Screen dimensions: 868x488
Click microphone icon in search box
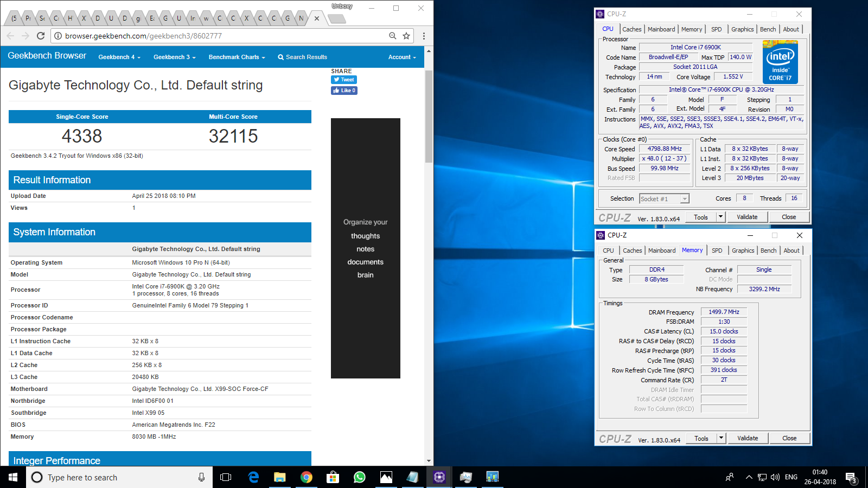201,477
